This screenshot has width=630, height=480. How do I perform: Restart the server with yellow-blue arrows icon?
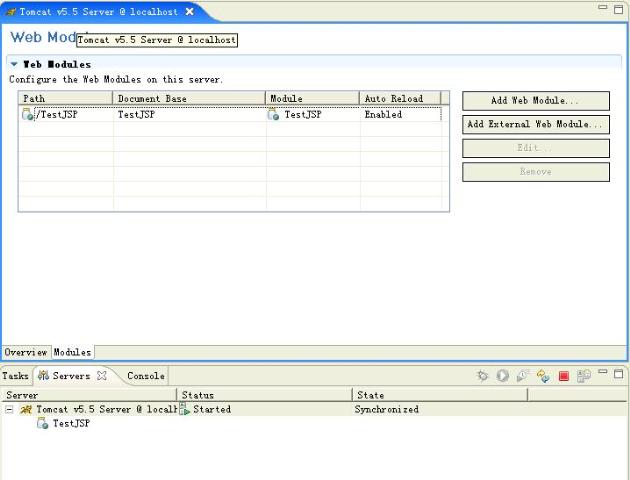coord(543,376)
